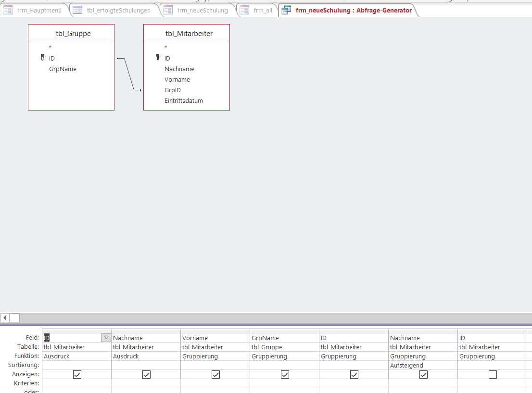Check Anzeigen for the last ID column
Image resolution: width=532 pixels, height=393 pixels.
coord(493,374)
